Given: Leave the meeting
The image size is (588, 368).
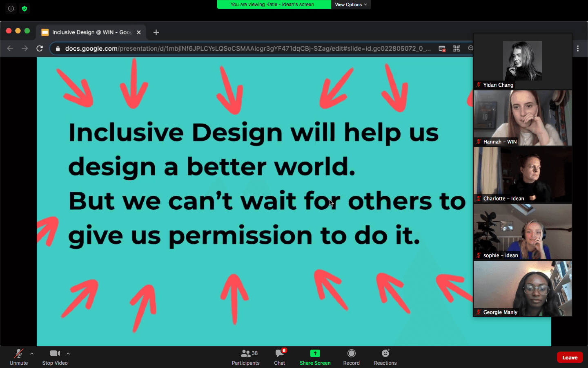Looking at the screenshot, I should point(570,357).
